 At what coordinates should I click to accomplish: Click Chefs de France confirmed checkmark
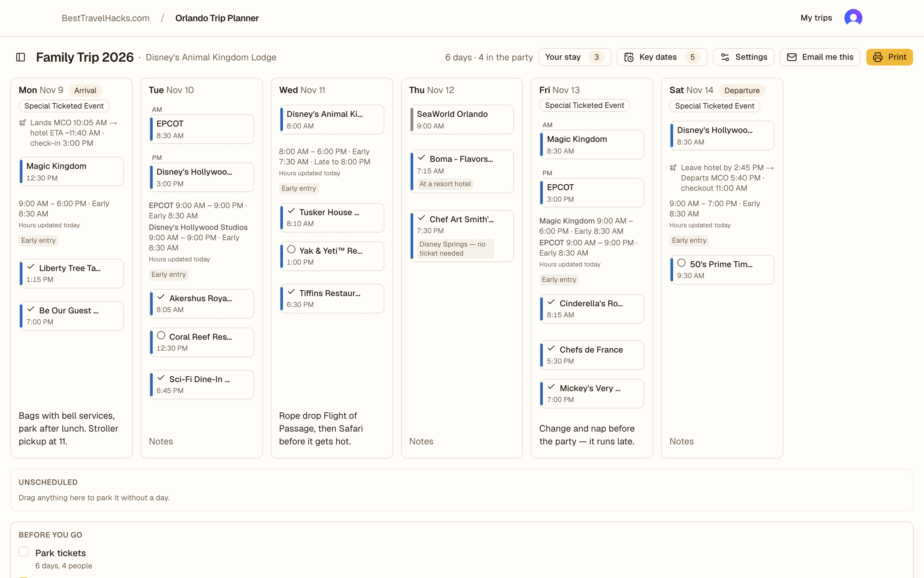551,349
